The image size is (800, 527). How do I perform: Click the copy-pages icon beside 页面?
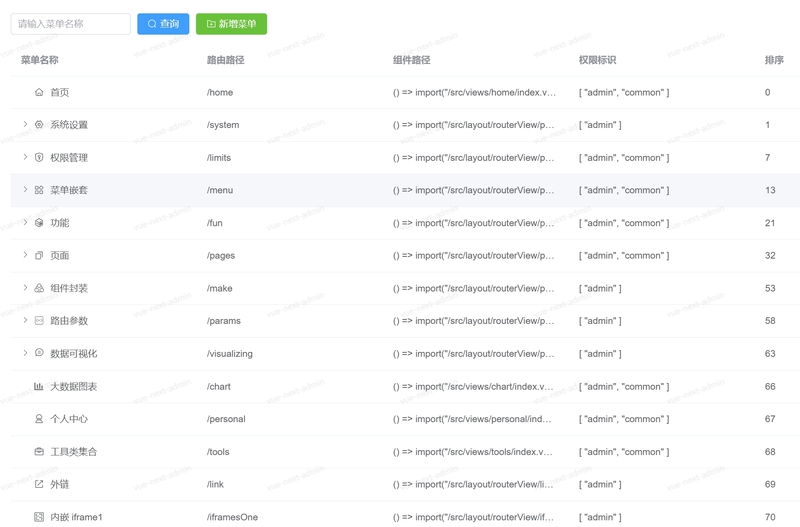pos(39,255)
